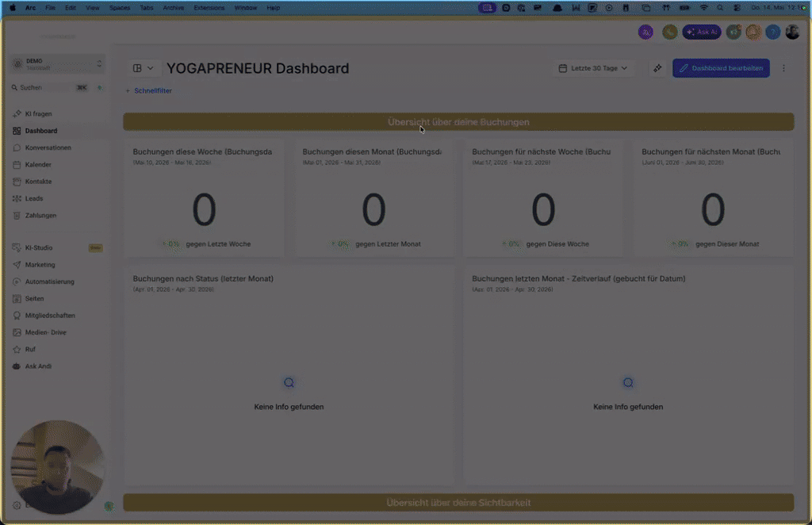Open Leads in the sidebar
Viewport: 812px width, 525px height.
(33, 198)
